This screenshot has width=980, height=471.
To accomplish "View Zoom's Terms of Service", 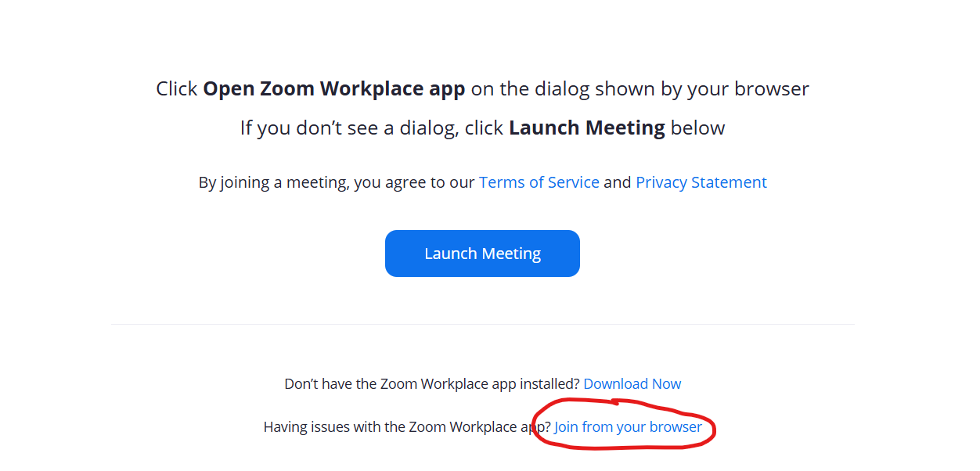I will tap(539, 182).
